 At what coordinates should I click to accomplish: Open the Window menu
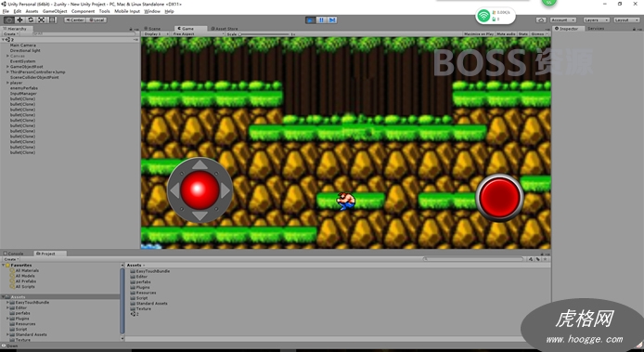[152, 11]
